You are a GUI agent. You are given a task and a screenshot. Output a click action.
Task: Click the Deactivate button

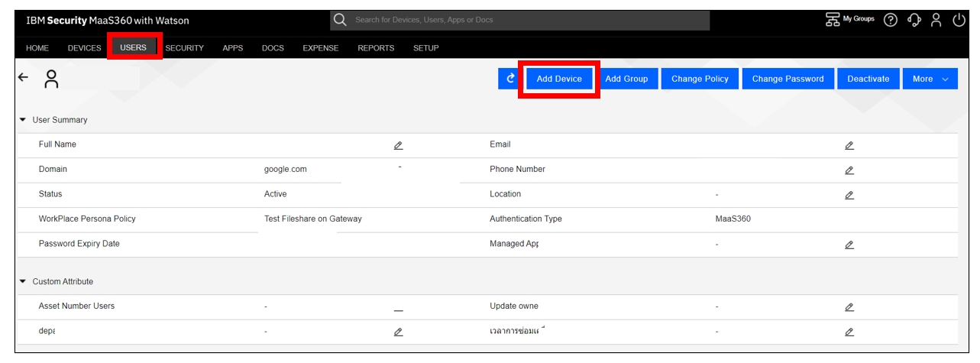pyautogui.click(x=868, y=79)
